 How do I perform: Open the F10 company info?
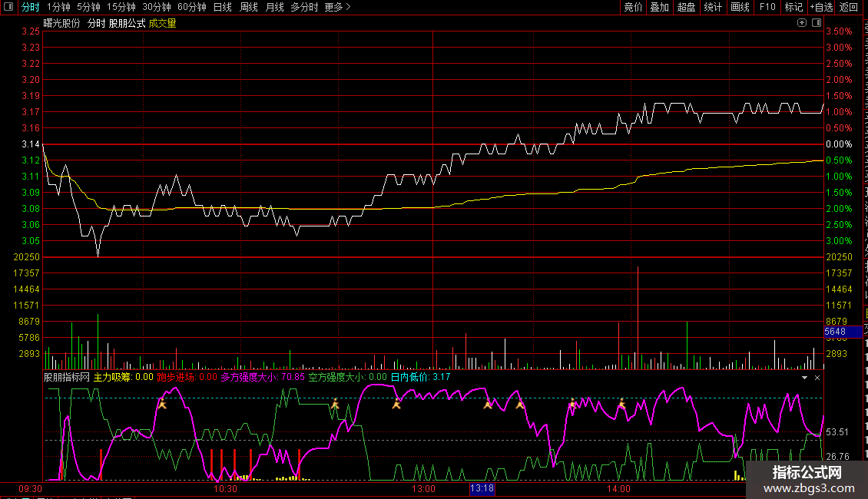pyautogui.click(x=767, y=7)
